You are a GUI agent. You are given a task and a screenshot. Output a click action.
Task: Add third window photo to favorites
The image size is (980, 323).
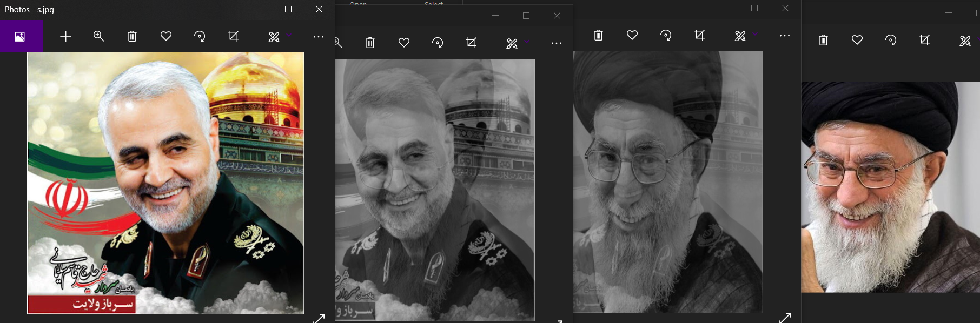(632, 35)
